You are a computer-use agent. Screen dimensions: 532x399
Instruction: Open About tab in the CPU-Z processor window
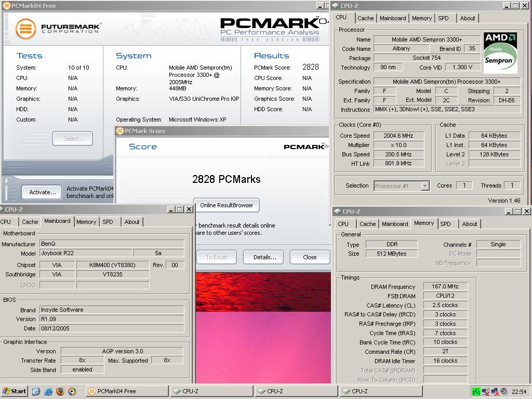[467, 18]
